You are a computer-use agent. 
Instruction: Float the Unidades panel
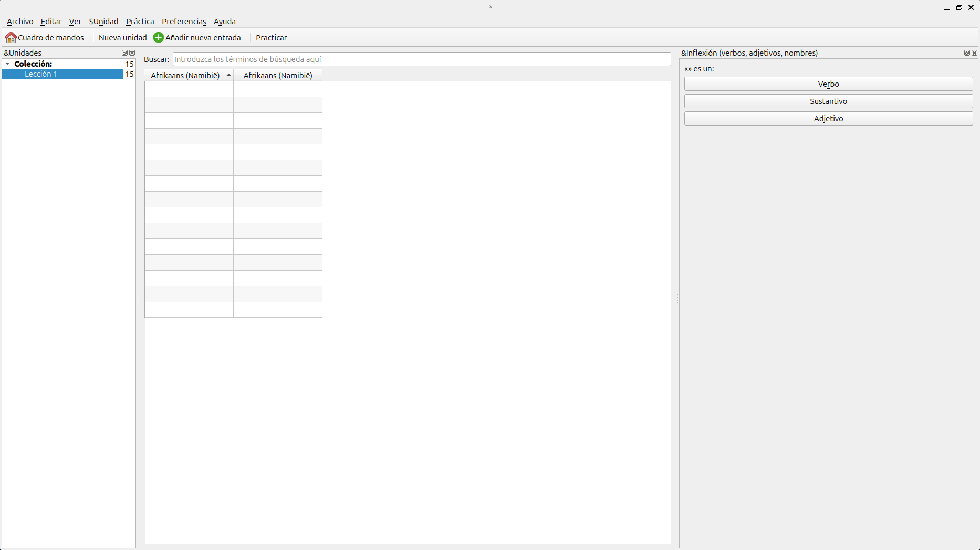coord(124,53)
